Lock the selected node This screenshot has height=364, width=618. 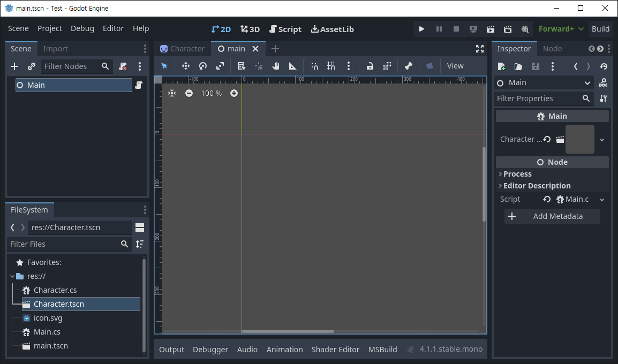tap(370, 66)
